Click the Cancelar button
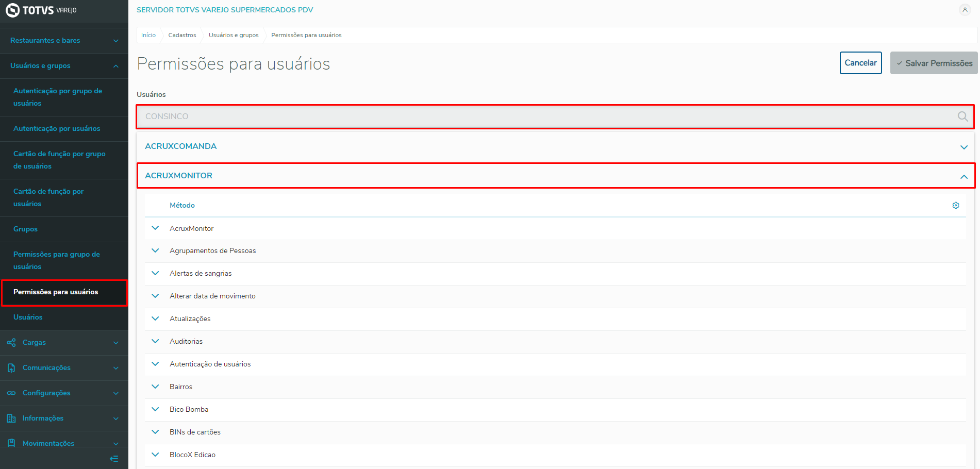980x469 pixels. [860, 63]
